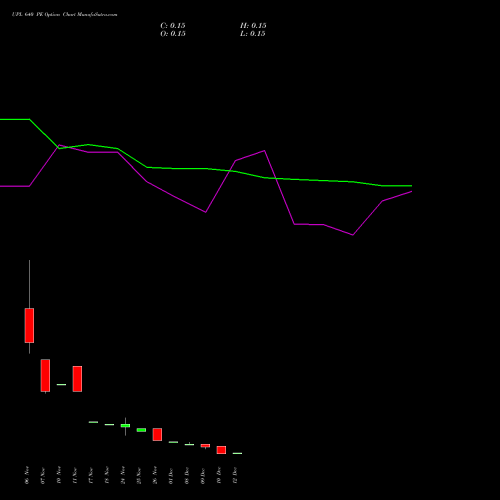Select the 07 Nov date label

tap(43, 475)
